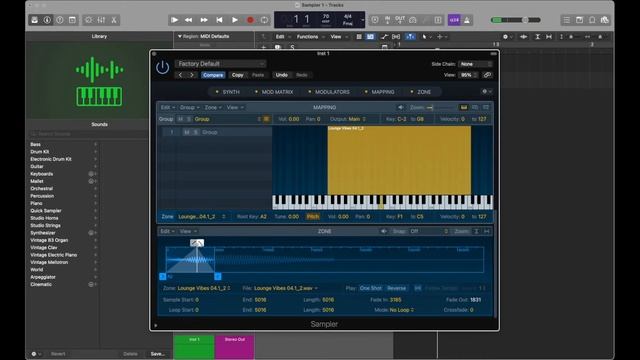Click the Redo button in the Sampler header
This screenshot has height=360, width=640.
tap(302, 75)
